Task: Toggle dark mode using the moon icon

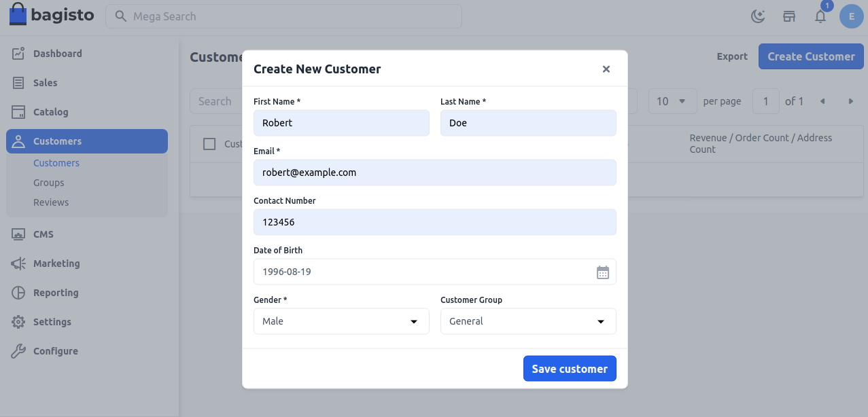Action: [x=757, y=16]
